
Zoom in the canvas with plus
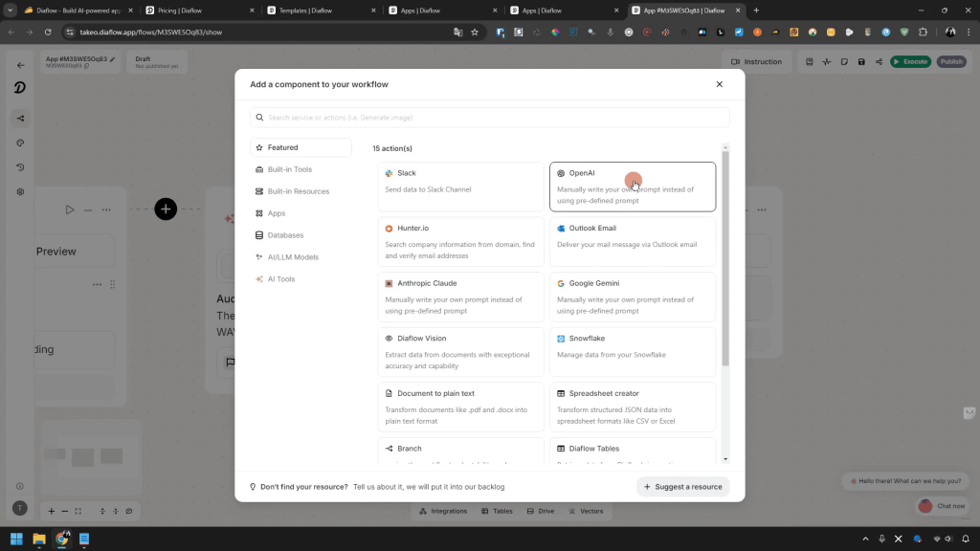pos(52,511)
